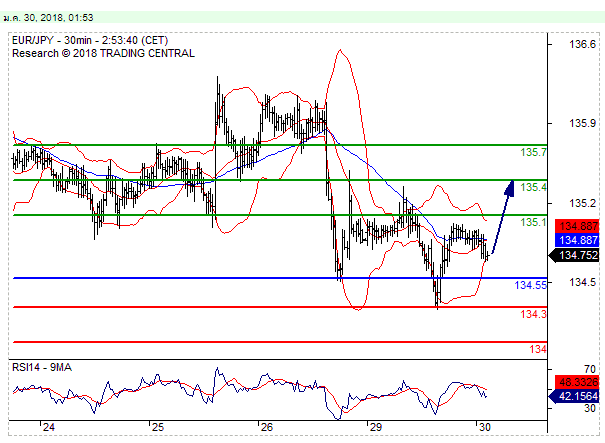Screen dimensions: 605x443
Task: Click the RSI 70 level label
Action: 590,369
